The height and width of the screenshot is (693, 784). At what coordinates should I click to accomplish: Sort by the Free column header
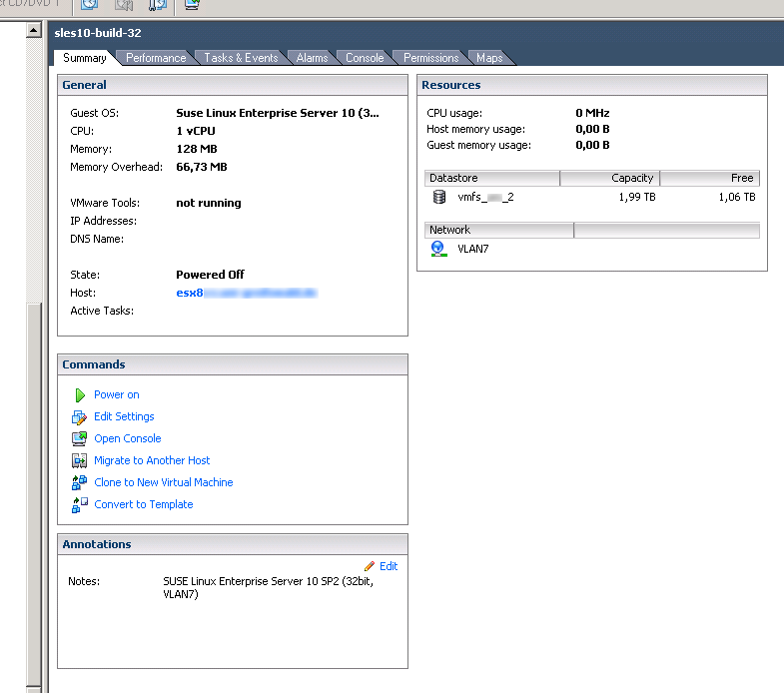click(709, 178)
